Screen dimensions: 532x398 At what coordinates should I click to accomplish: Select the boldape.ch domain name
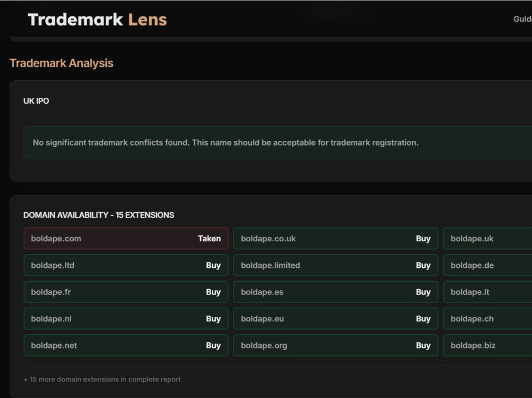pyautogui.click(x=472, y=319)
